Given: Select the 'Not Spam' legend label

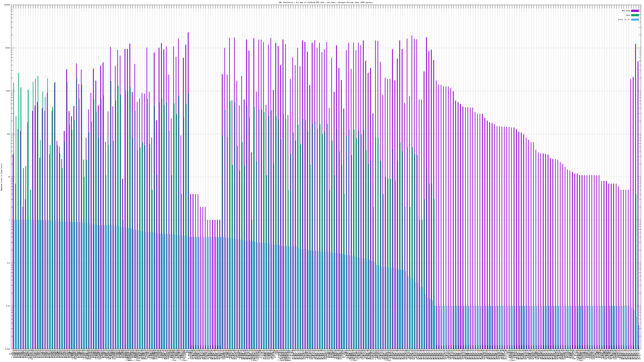Looking at the screenshot, I should coord(626,11).
